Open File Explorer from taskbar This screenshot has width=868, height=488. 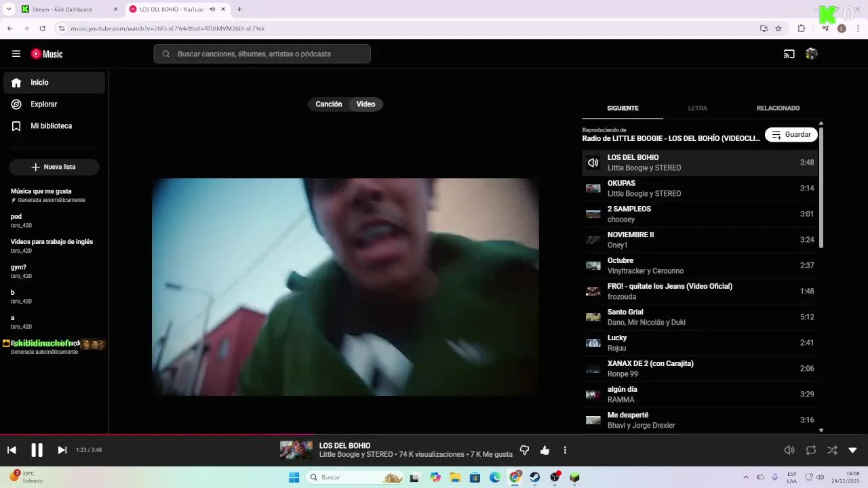(455, 478)
